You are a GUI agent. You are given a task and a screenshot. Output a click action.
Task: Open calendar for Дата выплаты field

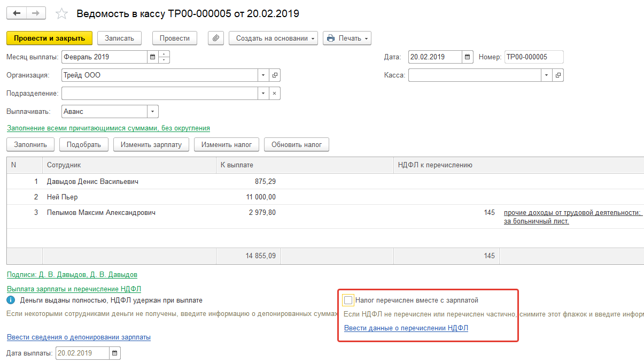pyautogui.click(x=115, y=353)
